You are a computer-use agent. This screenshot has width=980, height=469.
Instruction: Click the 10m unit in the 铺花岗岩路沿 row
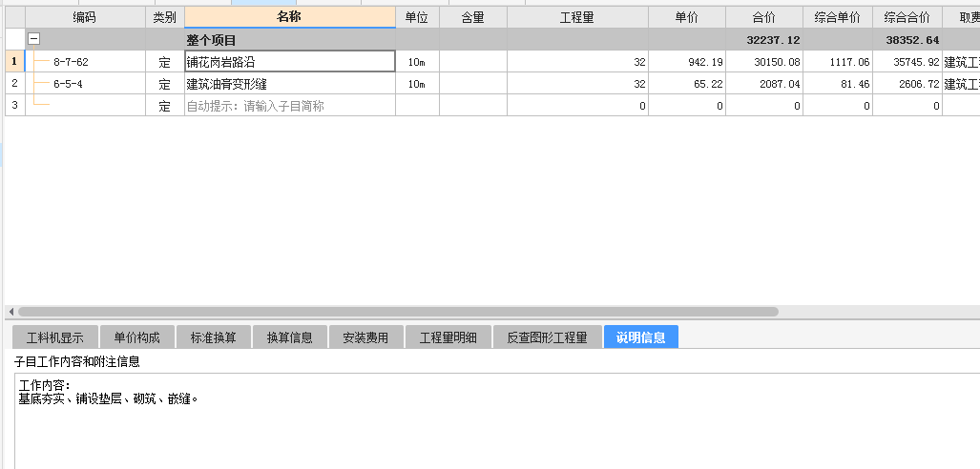[x=418, y=62]
